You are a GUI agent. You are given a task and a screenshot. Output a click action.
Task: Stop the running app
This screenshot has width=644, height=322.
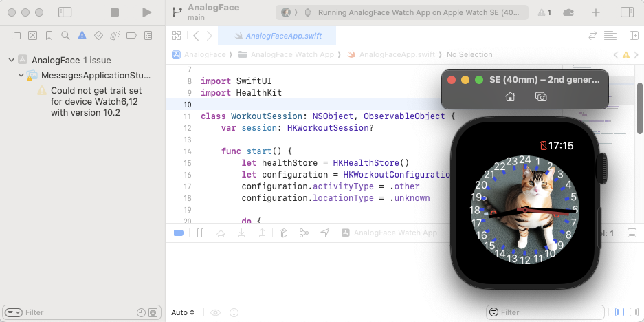point(115,12)
